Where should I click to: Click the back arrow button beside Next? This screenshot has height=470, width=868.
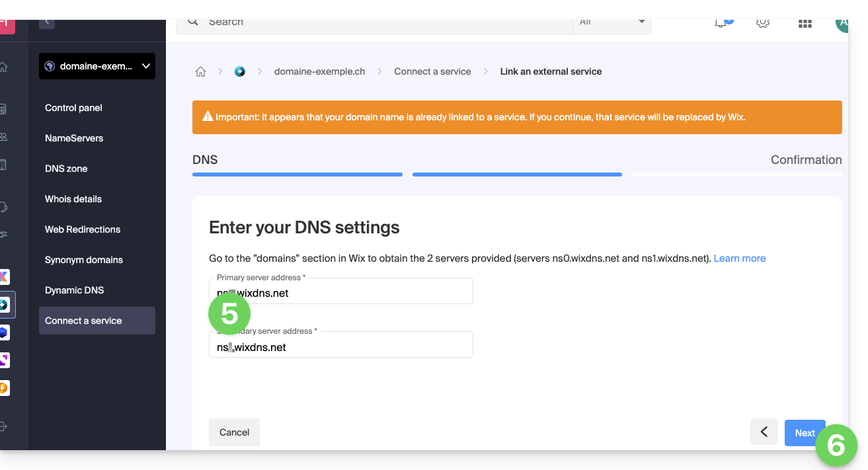pyautogui.click(x=764, y=432)
